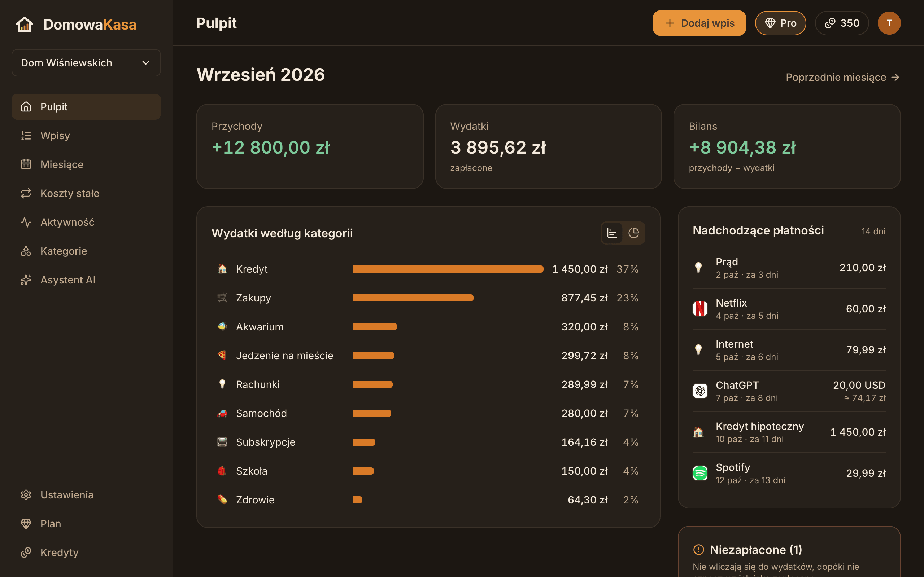Switch to the pie chart view
924x577 pixels.
tap(633, 233)
